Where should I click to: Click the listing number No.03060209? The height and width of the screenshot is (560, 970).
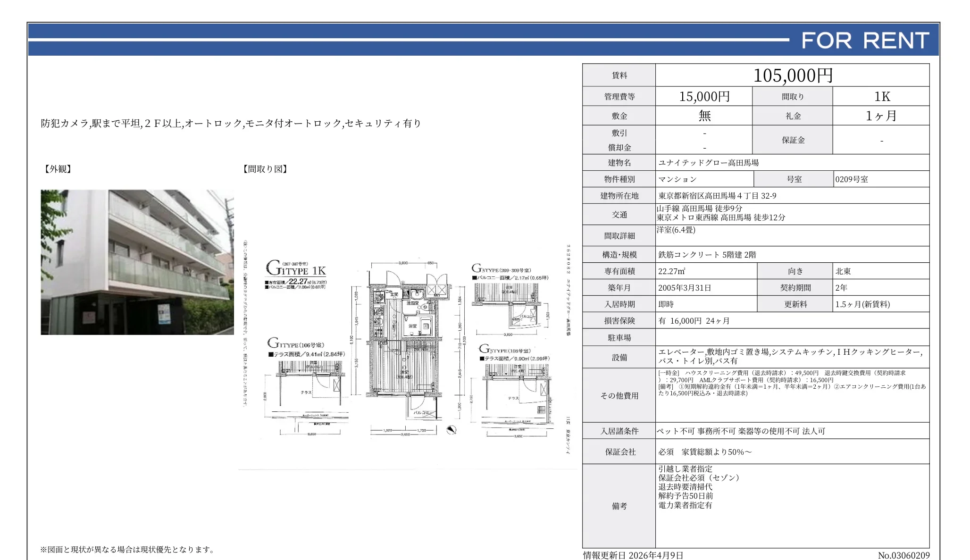pyautogui.click(x=903, y=555)
